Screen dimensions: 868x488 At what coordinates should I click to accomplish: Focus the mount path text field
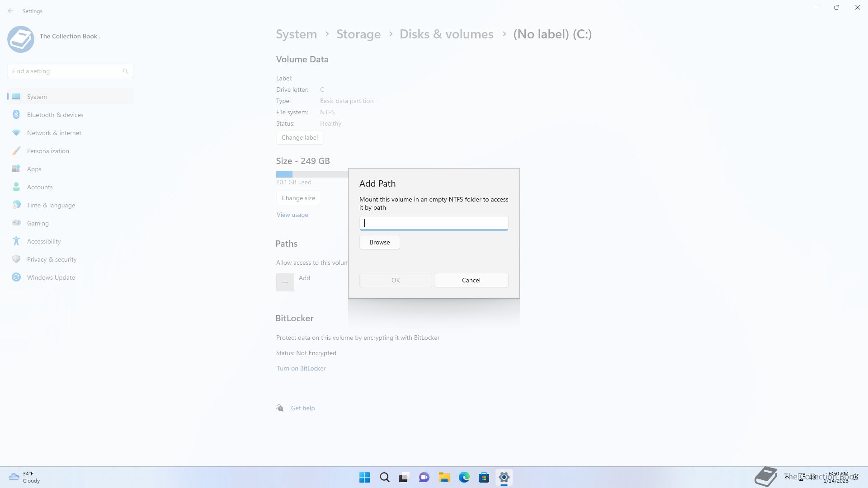(x=434, y=223)
